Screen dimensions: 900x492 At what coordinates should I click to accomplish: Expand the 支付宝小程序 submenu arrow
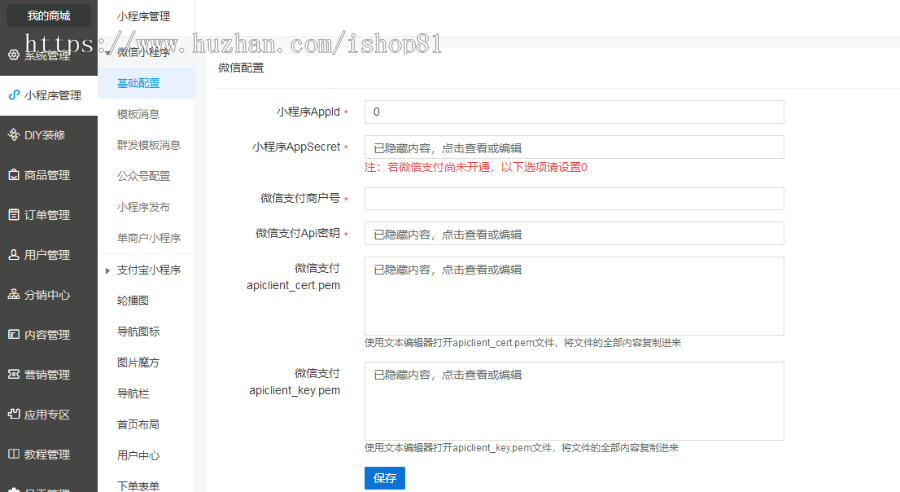[107, 270]
